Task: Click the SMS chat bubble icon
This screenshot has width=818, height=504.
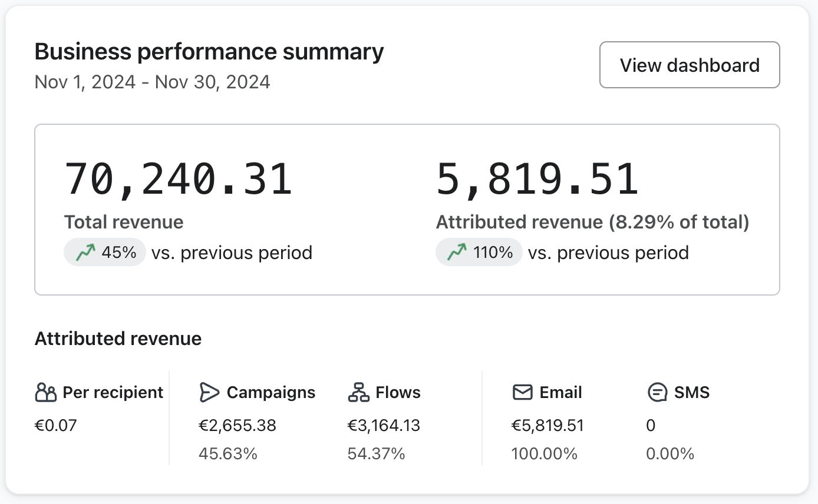Action: click(x=657, y=392)
